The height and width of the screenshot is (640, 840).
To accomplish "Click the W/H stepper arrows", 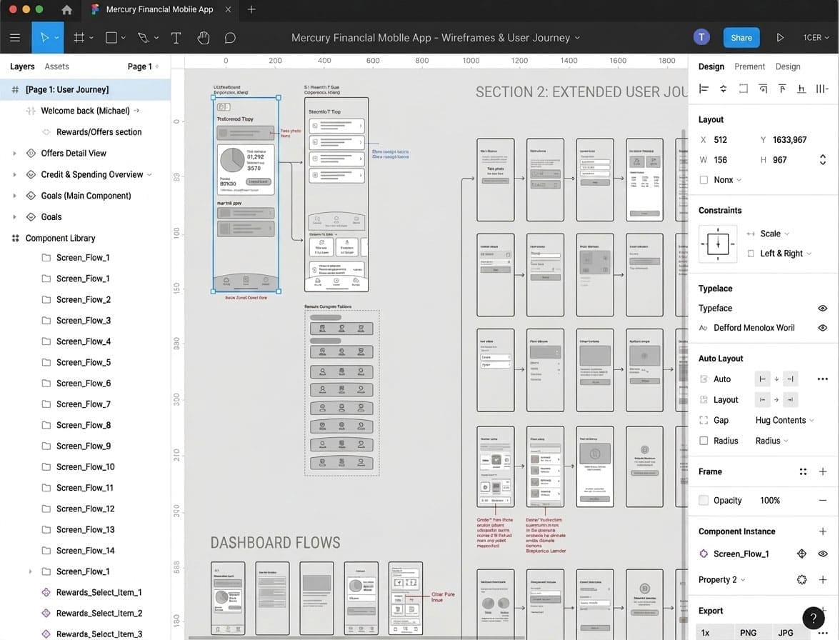I will [x=823, y=159].
